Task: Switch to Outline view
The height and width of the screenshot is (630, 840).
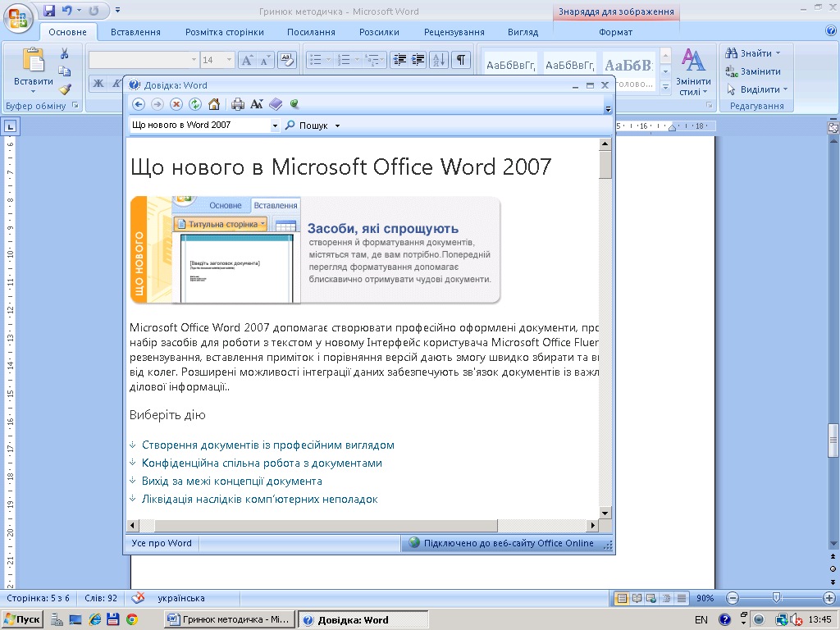Action: click(666, 598)
